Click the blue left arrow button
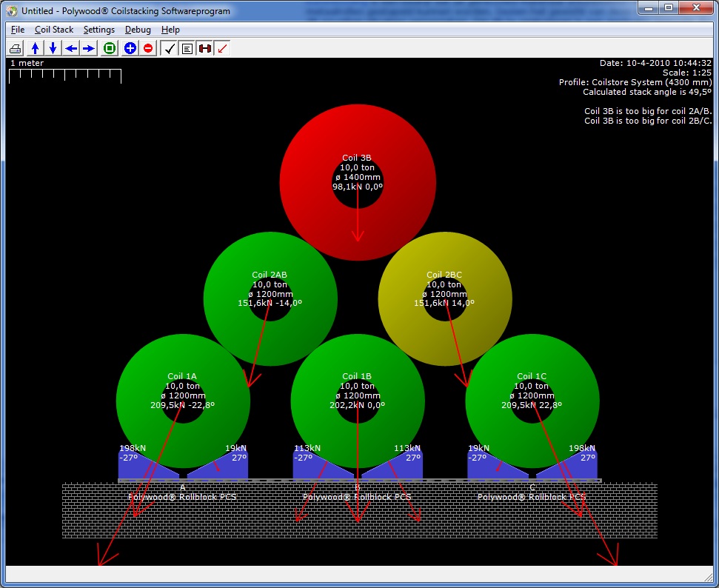The width and height of the screenshot is (719, 588). point(71,48)
